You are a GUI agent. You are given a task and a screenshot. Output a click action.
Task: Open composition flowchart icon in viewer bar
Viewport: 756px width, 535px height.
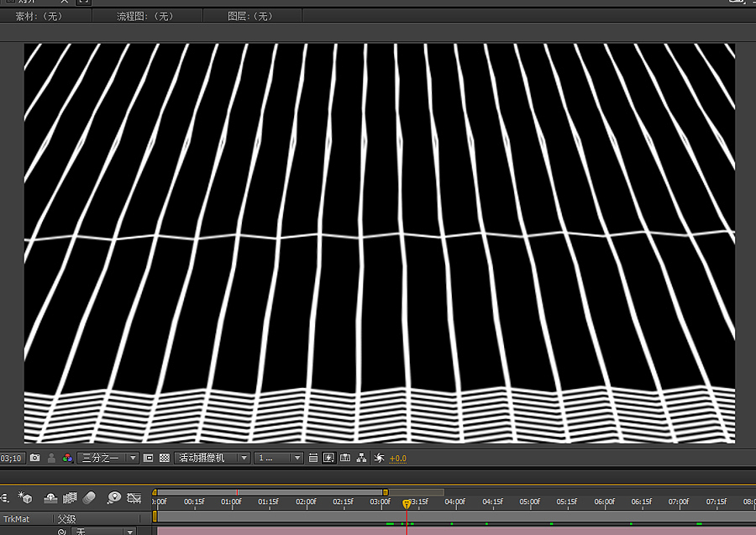pyautogui.click(x=361, y=458)
